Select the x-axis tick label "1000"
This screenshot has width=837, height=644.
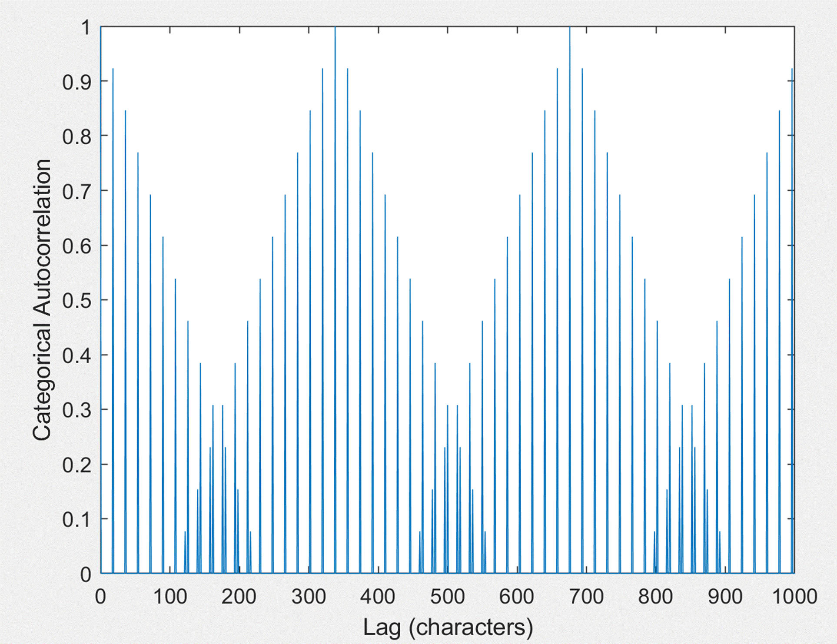(794, 597)
